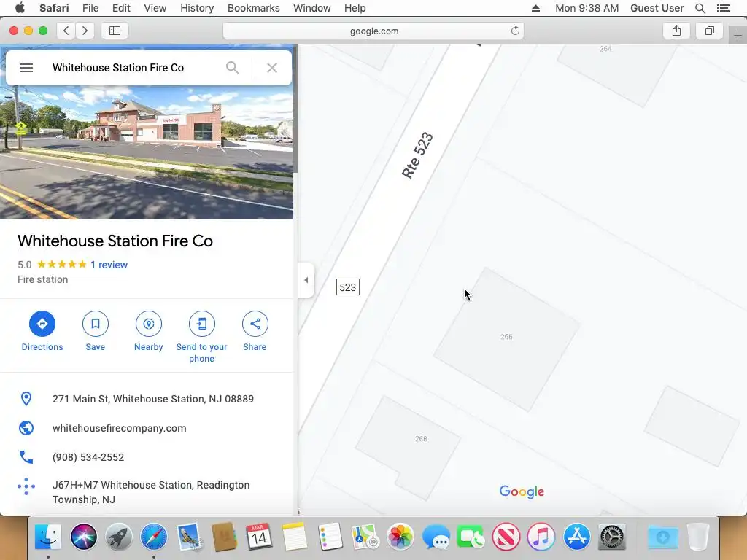Click building 266 on the map
The image size is (747, 560).
(506, 337)
